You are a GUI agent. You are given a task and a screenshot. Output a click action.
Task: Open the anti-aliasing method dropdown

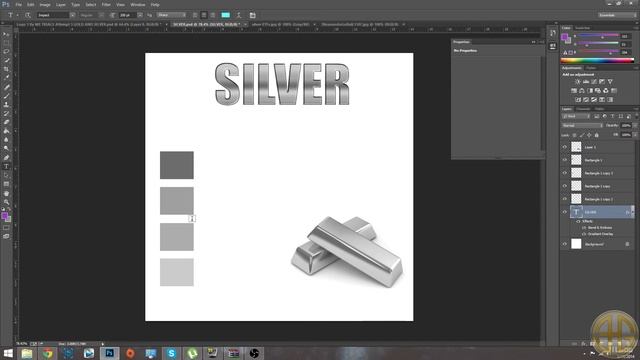point(171,15)
